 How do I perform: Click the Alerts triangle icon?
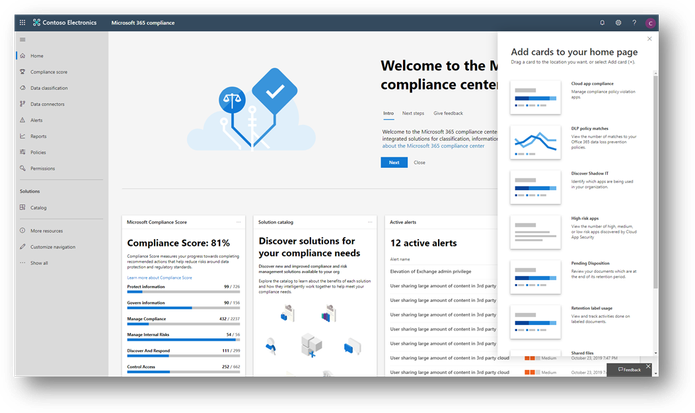pyautogui.click(x=23, y=120)
